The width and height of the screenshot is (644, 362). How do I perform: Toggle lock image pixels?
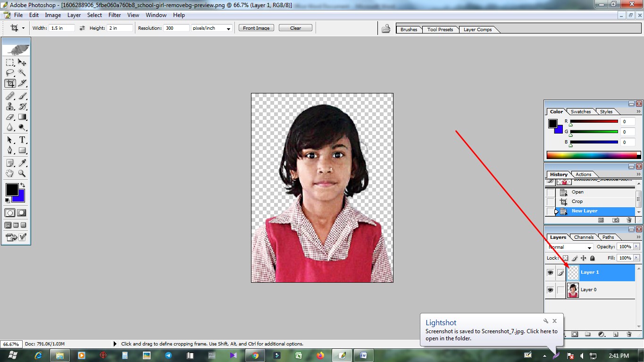(574, 258)
